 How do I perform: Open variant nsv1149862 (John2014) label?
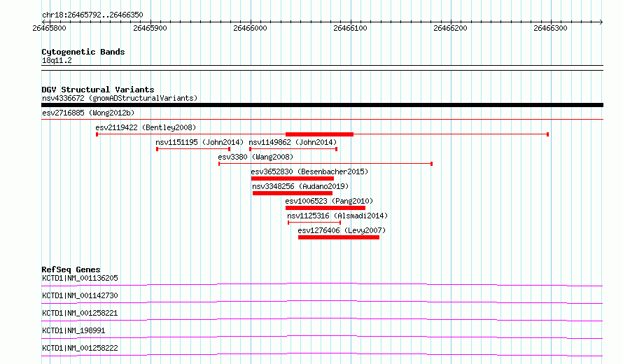tap(293, 142)
